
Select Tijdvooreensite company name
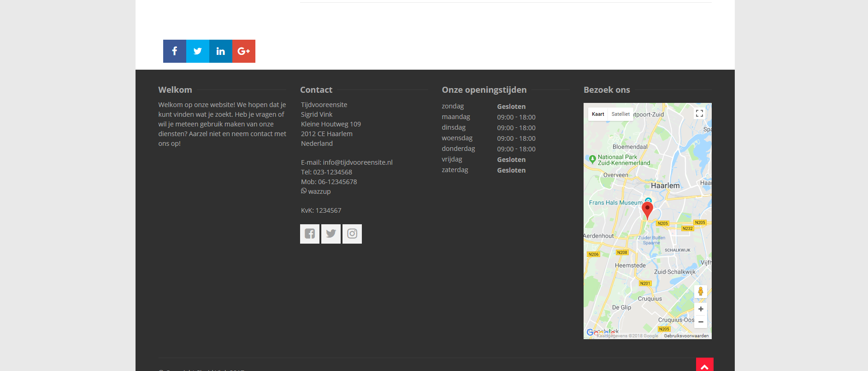coord(324,105)
